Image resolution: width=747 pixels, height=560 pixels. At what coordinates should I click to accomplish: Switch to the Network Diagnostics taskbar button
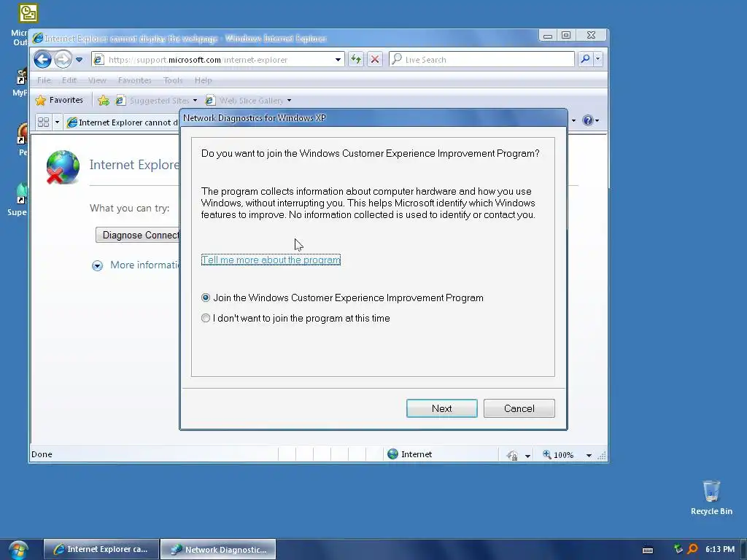tap(218, 549)
